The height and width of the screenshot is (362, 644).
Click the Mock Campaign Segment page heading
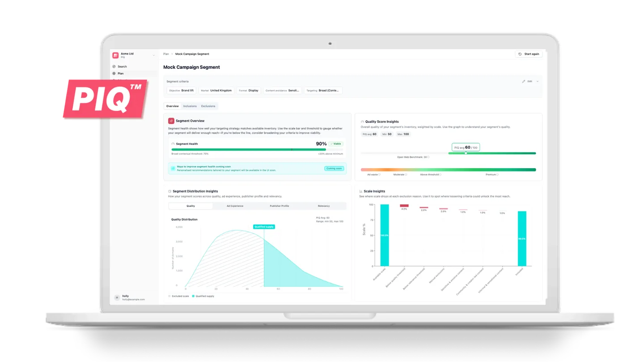point(191,67)
